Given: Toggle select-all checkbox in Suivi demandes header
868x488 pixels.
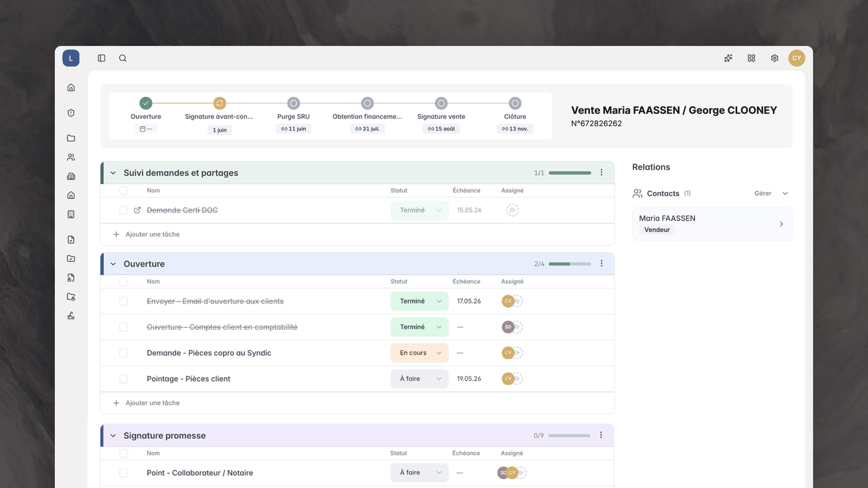Looking at the screenshot, I should click(x=123, y=191).
